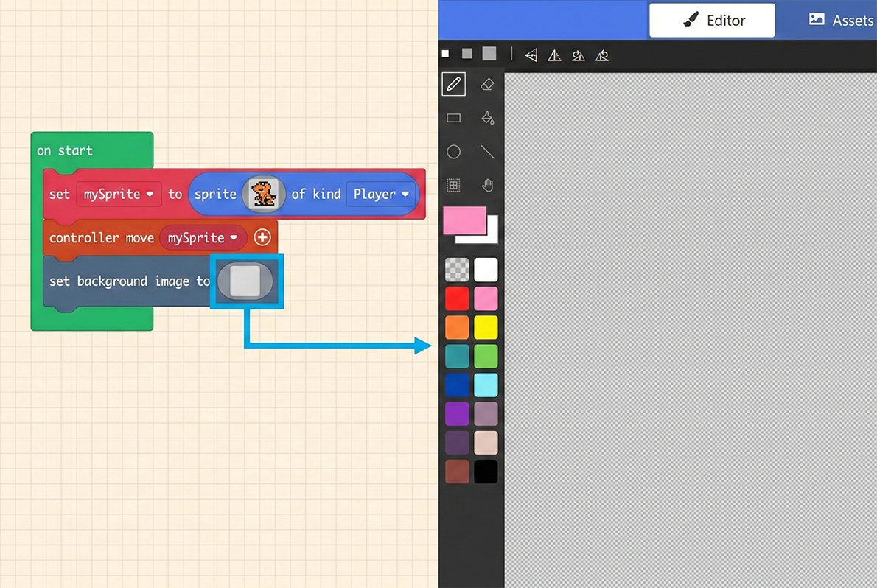The width and height of the screenshot is (877, 588).
Task: Select the Pencil drawing tool
Action: [x=454, y=85]
